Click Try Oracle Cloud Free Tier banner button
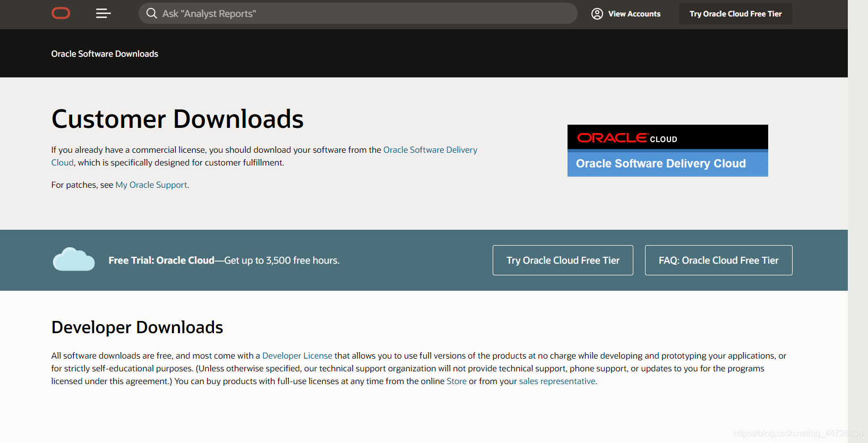The image size is (868, 443). (563, 260)
